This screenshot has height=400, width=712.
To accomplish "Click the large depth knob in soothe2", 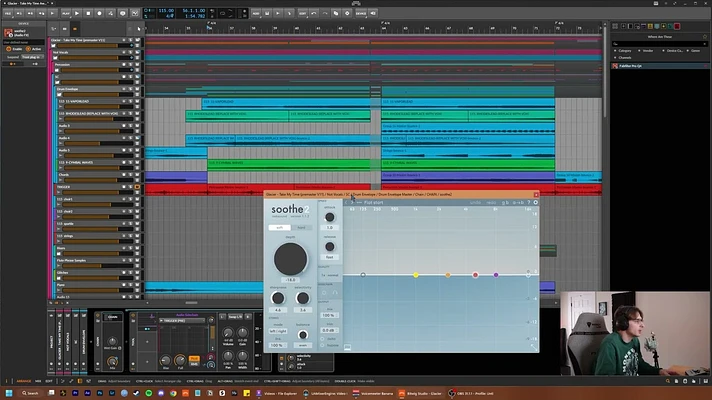I will (x=290, y=259).
